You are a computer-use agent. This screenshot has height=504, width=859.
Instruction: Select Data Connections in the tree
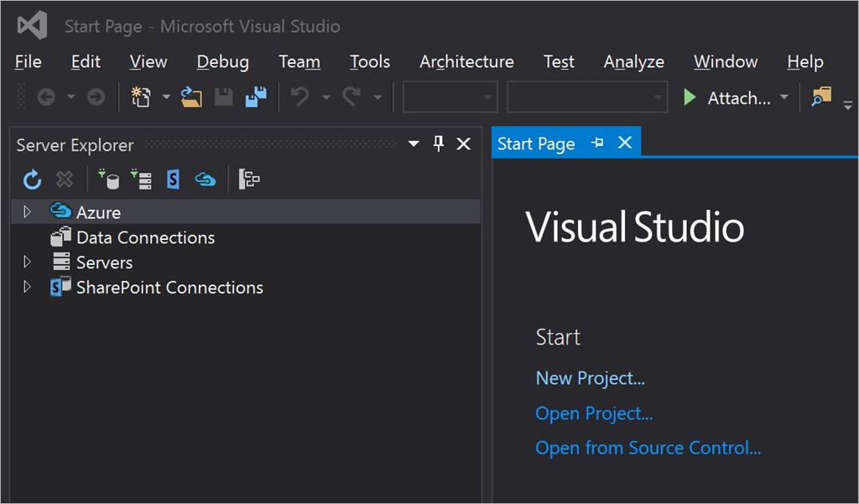[145, 237]
